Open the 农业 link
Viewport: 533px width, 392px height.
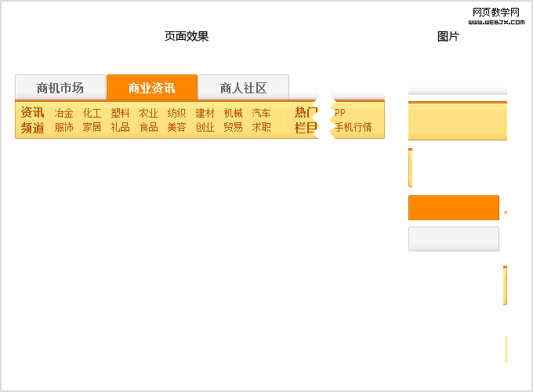coord(149,113)
